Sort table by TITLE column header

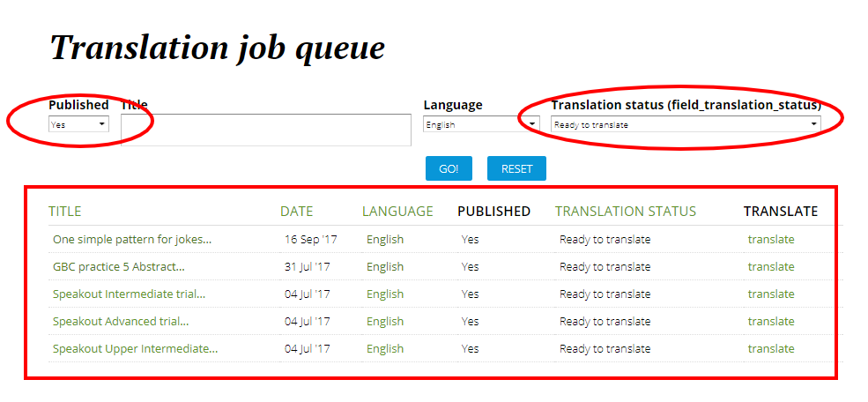click(64, 212)
